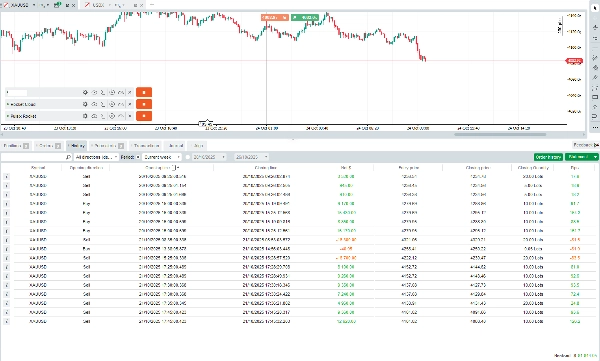
Task: Open the All directions filter dropdown
Action: [x=96, y=157]
